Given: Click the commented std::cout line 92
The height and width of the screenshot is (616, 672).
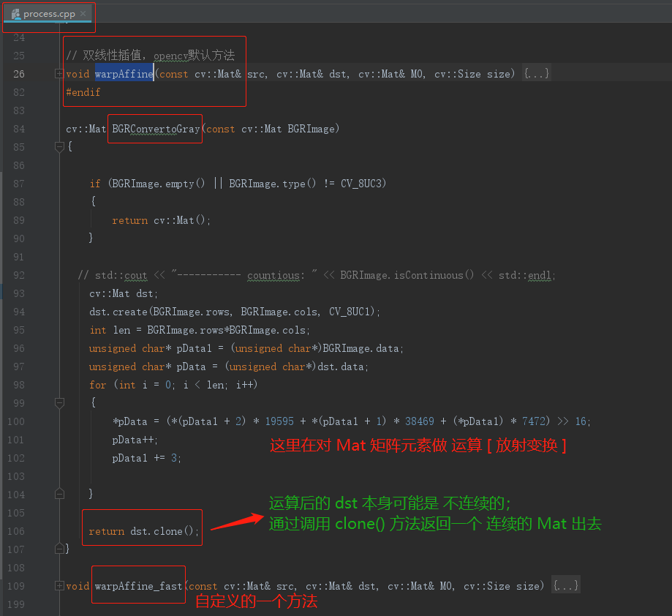Looking at the screenshot, I should point(317,275).
